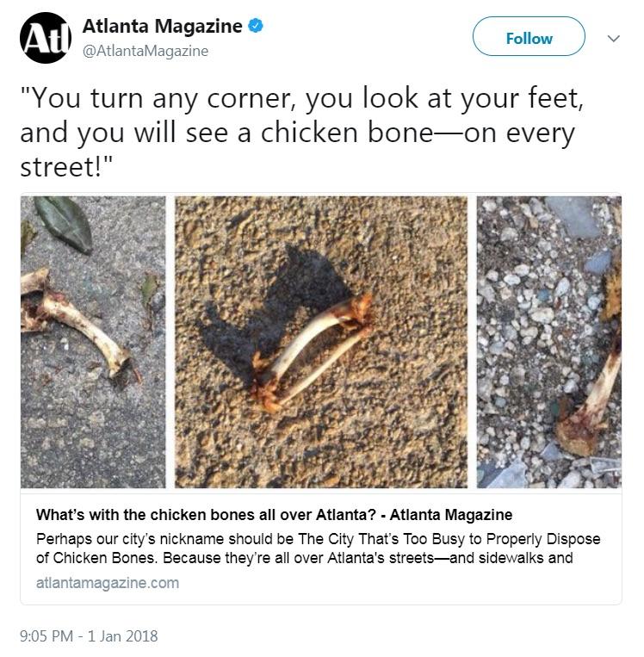Open the left chicken bone photo

[x=93, y=342]
